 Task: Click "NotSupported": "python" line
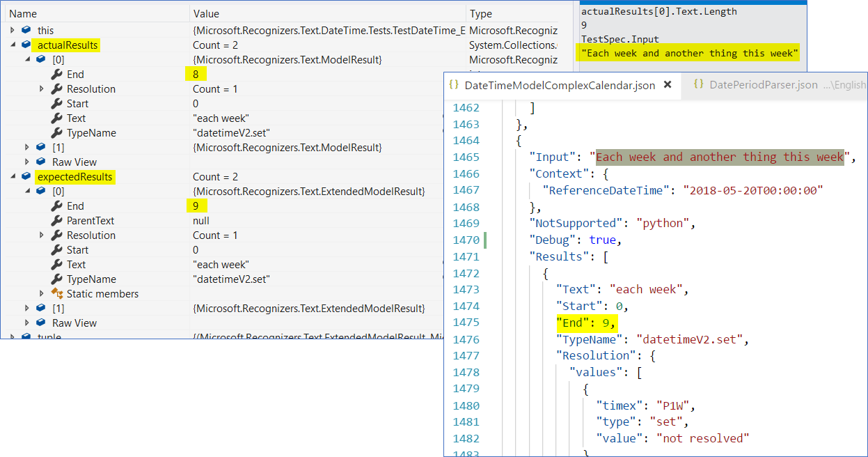point(613,224)
